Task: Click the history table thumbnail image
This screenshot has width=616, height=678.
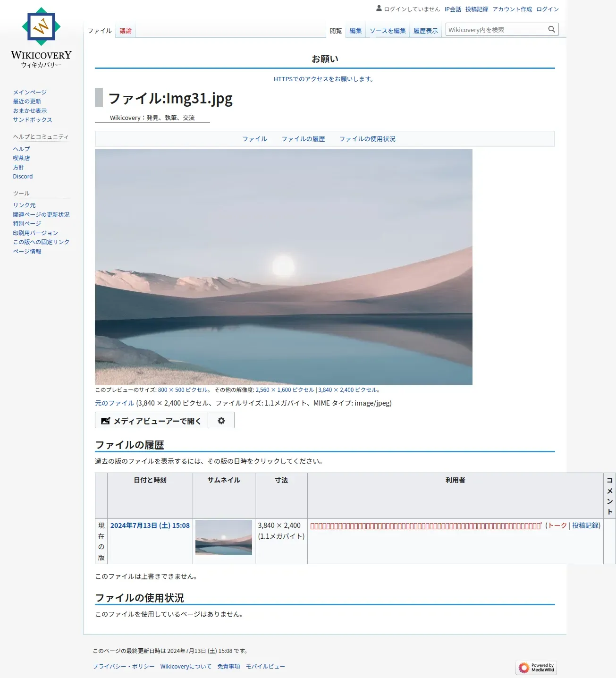Action: 224,537
